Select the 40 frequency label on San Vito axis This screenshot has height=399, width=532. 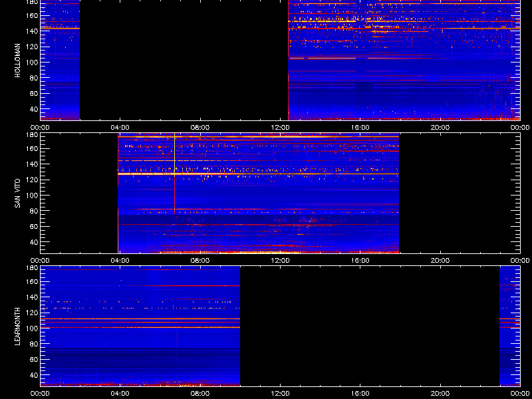(x=33, y=242)
